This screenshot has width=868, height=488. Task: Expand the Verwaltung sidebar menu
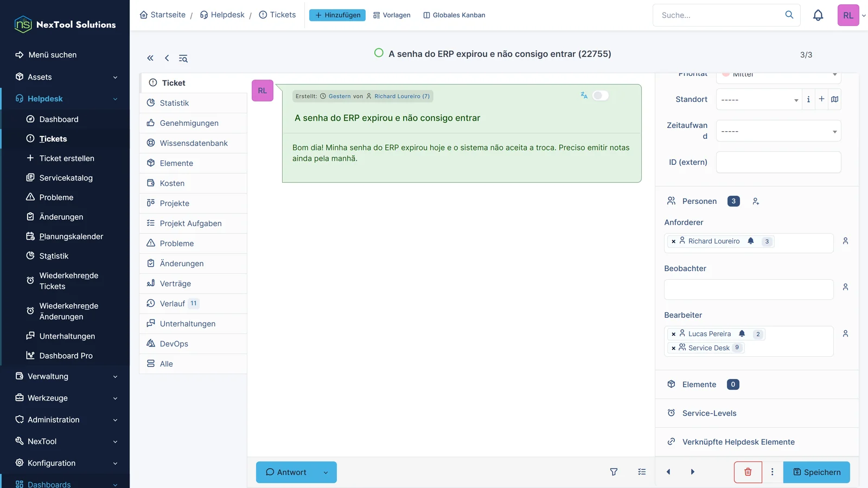click(65, 376)
